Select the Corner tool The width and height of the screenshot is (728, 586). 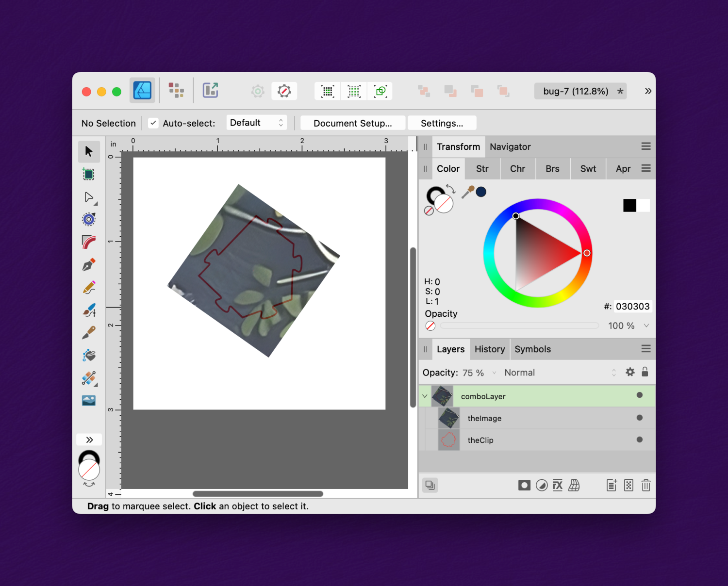(x=89, y=242)
